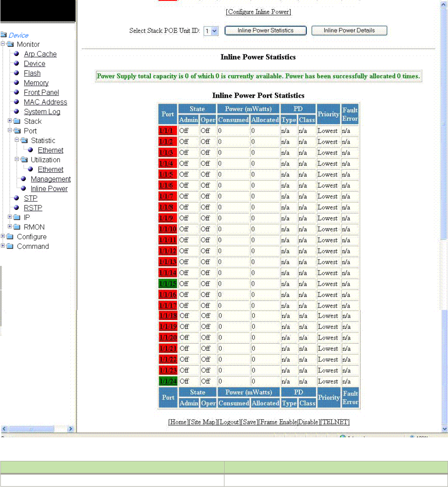The height and width of the screenshot is (487, 448).
Task: Open port 1/1/10 link
Action: [168, 229]
